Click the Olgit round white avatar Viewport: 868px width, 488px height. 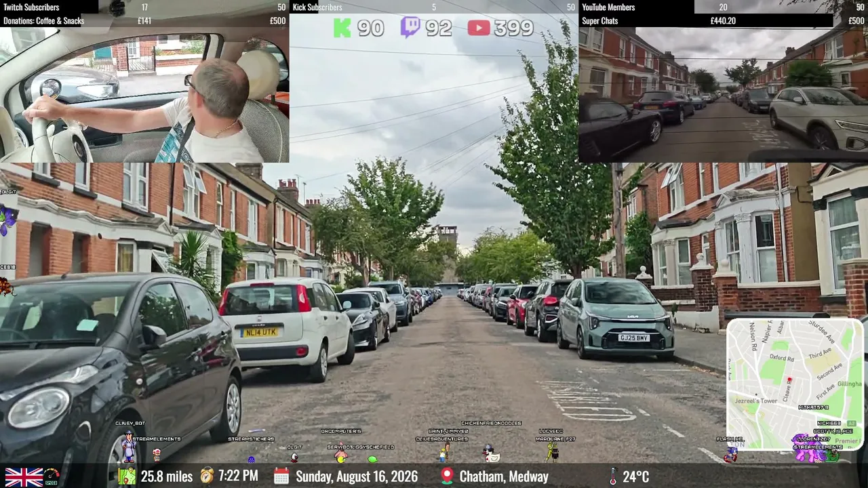coord(294,457)
